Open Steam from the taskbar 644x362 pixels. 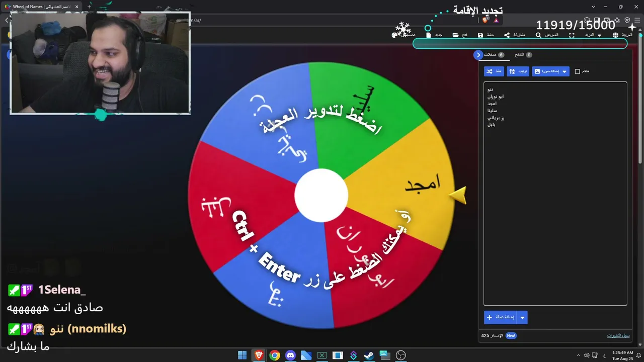[369, 355]
